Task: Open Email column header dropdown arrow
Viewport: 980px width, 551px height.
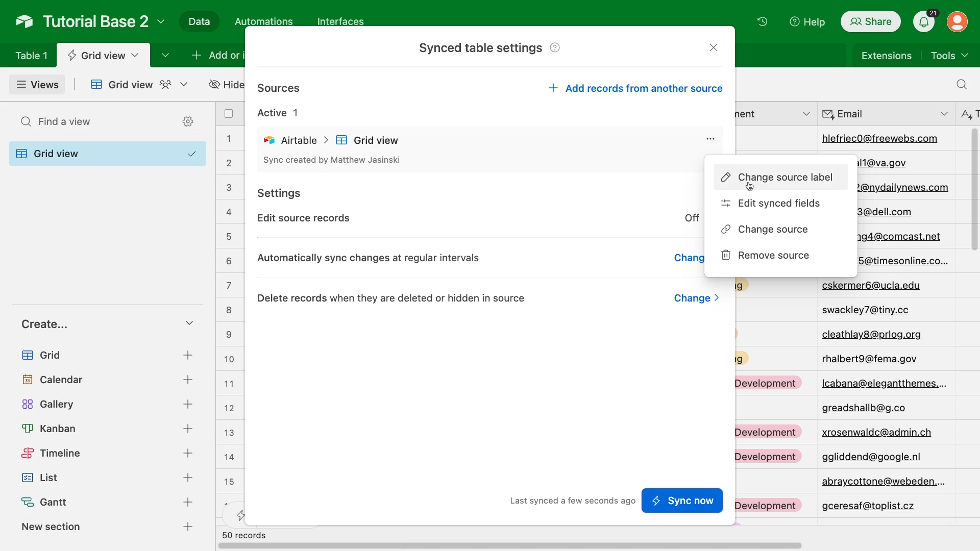Action: tap(944, 114)
